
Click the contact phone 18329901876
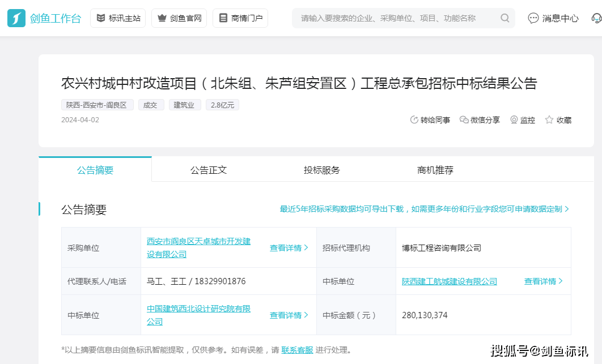click(x=220, y=281)
